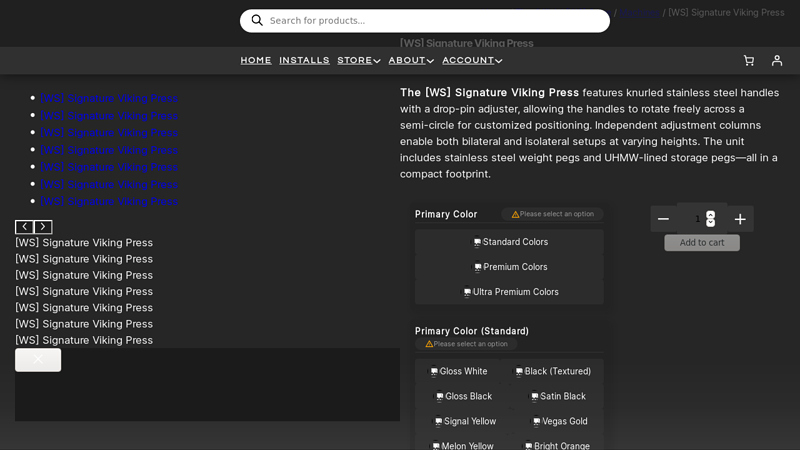The width and height of the screenshot is (800, 450).
Task: Click the magnifier icon in the search bar
Action: pos(257,20)
